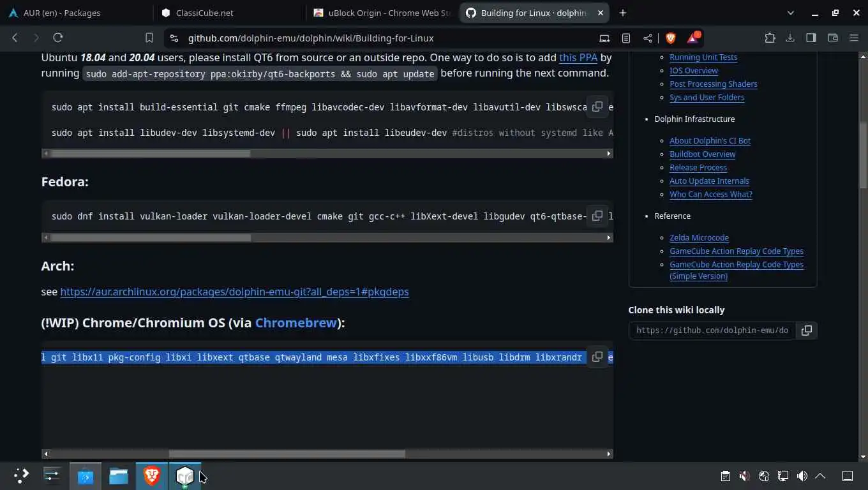Copy the Chromebrew install command
Viewport: 868px width, 490px height.
[597, 357]
